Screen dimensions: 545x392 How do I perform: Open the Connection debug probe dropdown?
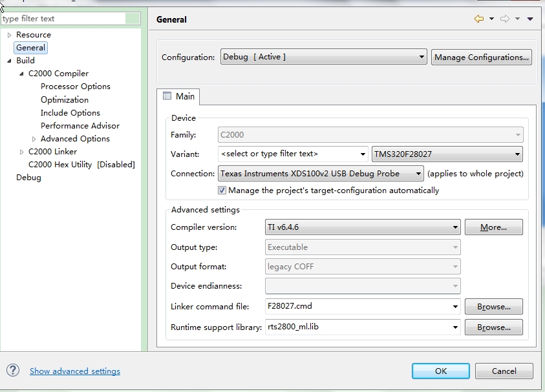[x=321, y=174]
